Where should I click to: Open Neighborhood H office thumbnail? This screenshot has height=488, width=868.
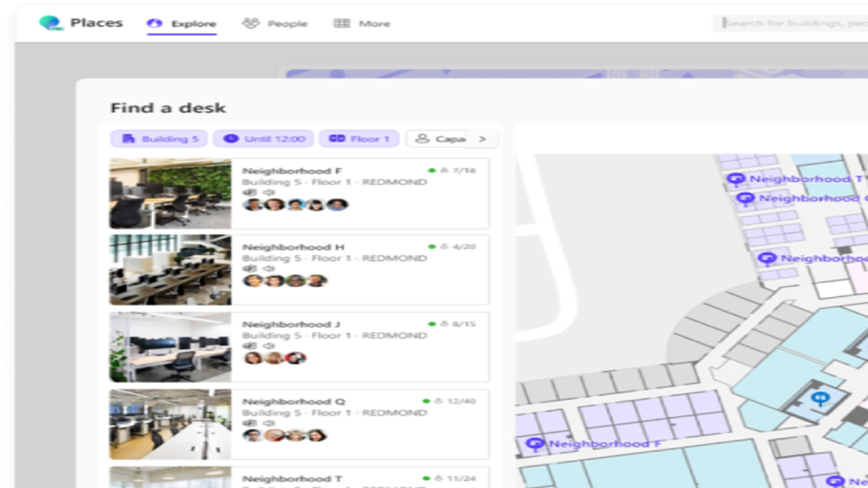pos(170,270)
